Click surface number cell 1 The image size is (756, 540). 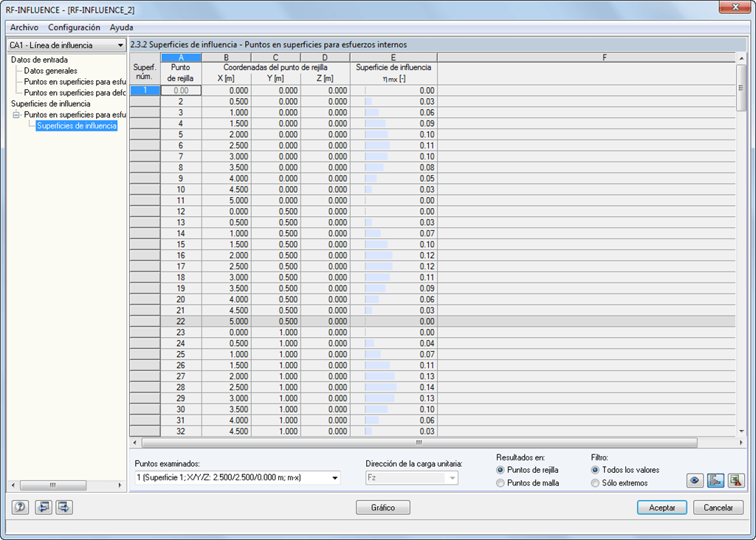point(145,90)
